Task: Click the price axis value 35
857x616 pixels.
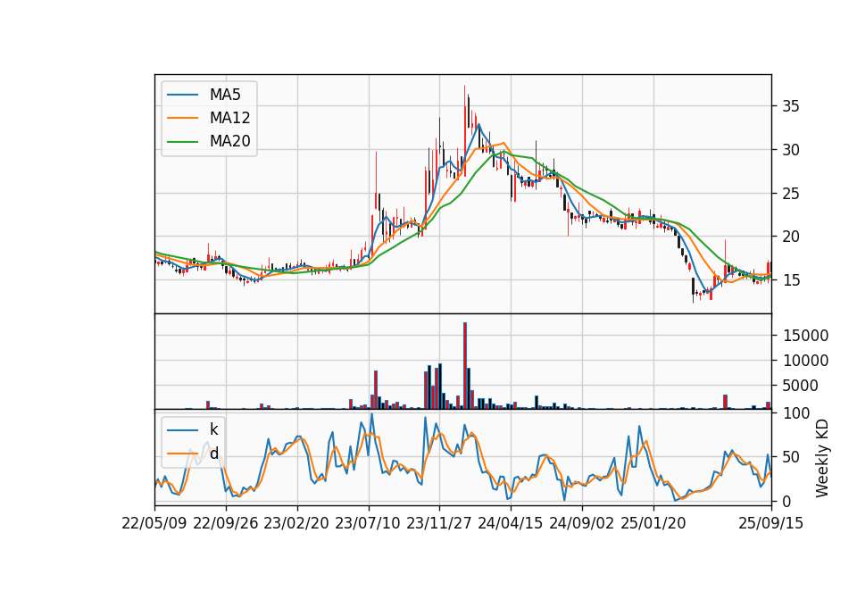Action: [x=791, y=106]
